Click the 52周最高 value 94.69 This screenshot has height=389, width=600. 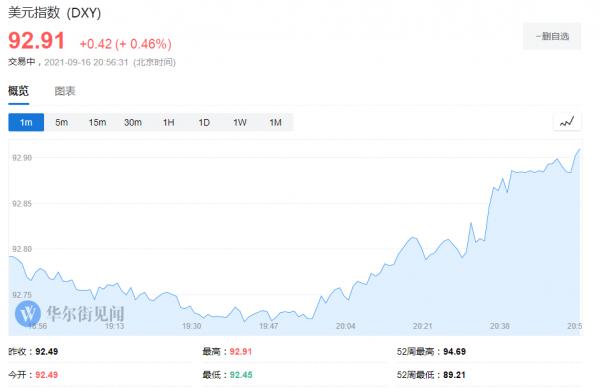point(454,352)
